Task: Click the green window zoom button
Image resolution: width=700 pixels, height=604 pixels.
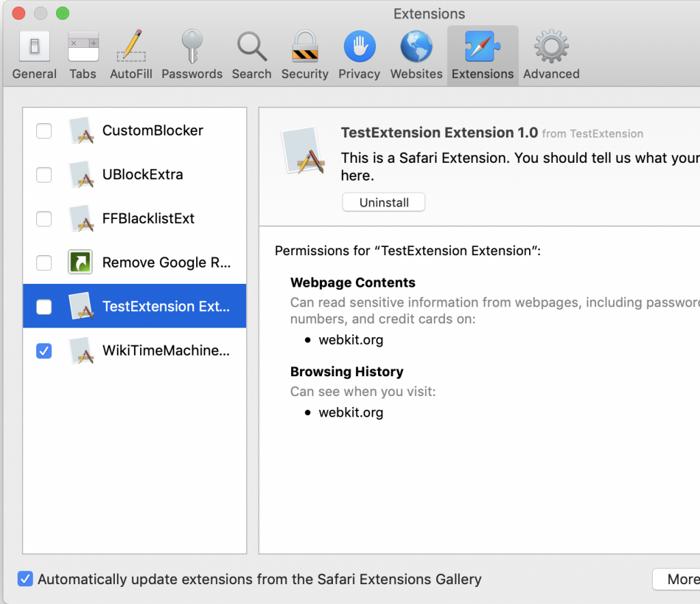Action: [62, 13]
